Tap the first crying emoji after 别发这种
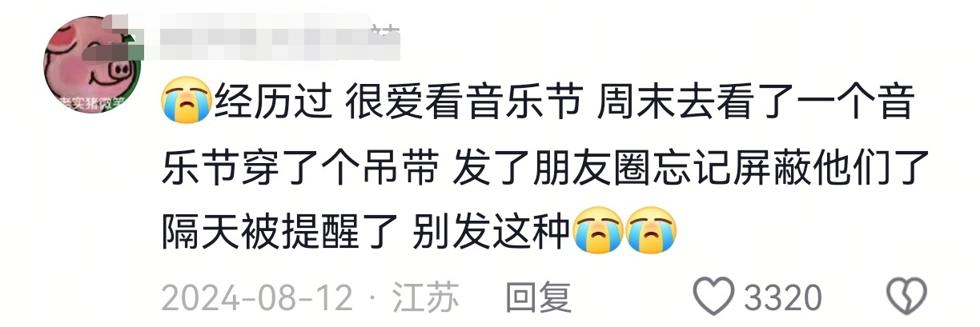Image resolution: width=980 pixels, height=327 pixels. click(x=597, y=230)
